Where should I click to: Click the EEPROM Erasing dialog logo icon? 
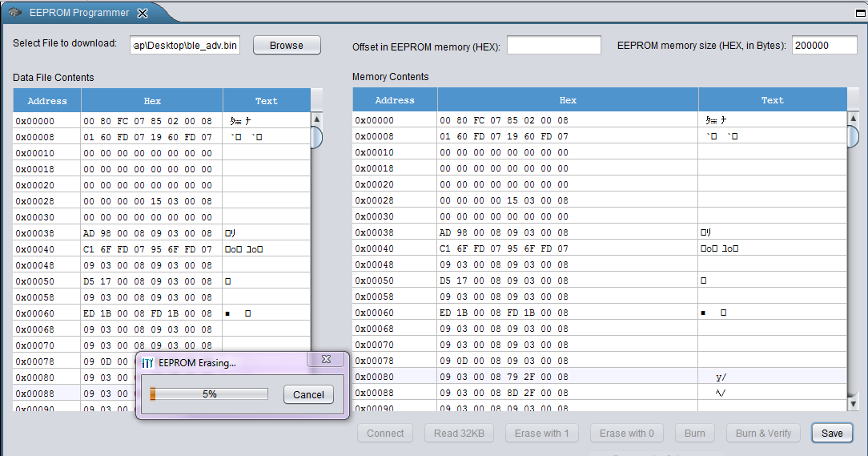pos(147,363)
